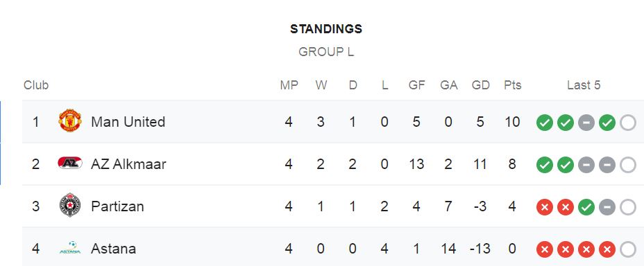Open the Partizan team name link

[x=117, y=206]
